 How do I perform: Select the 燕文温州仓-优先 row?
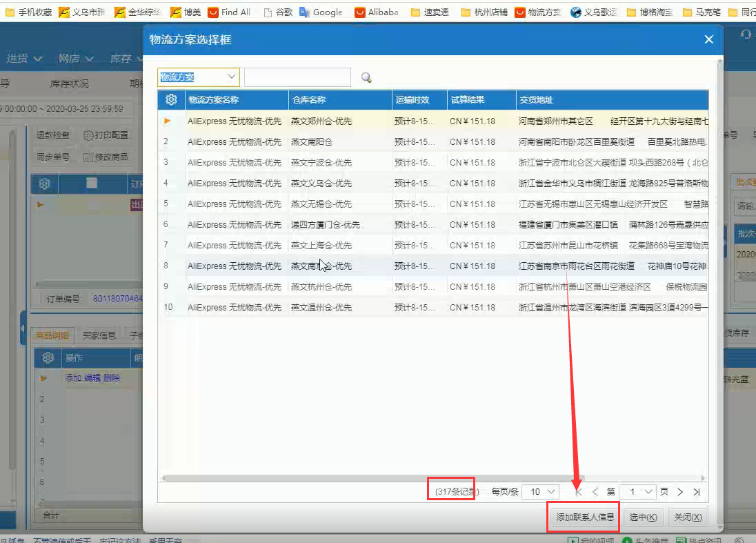click(x=433, y=308)
